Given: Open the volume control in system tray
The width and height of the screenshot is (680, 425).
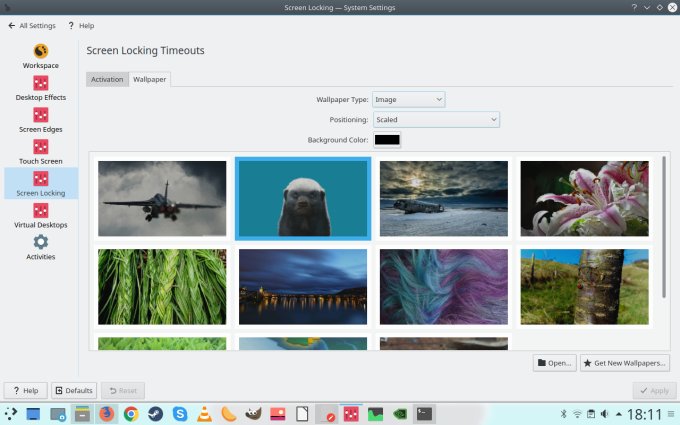Looking at the screenshot, I should click(x=605, y=414).
